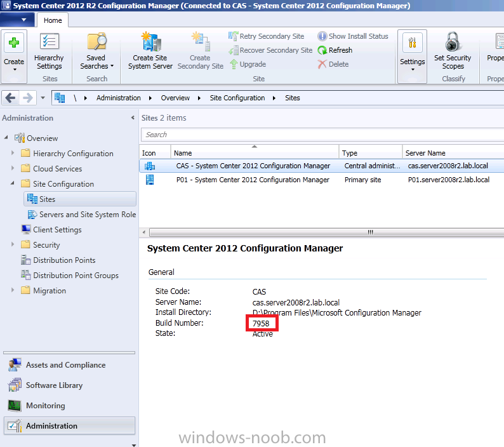The width and height of the screenshot is (504, 447).
Task: Collapse the Administration navigation pane
Action: (133, 118)
